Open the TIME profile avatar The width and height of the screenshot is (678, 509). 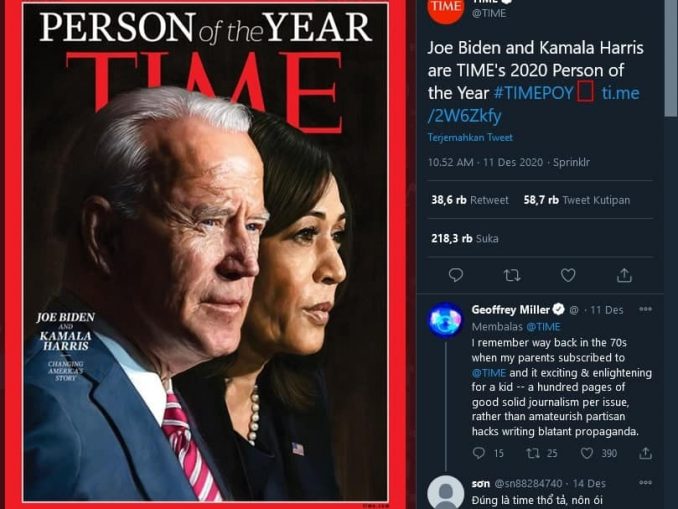pos(445,8)
